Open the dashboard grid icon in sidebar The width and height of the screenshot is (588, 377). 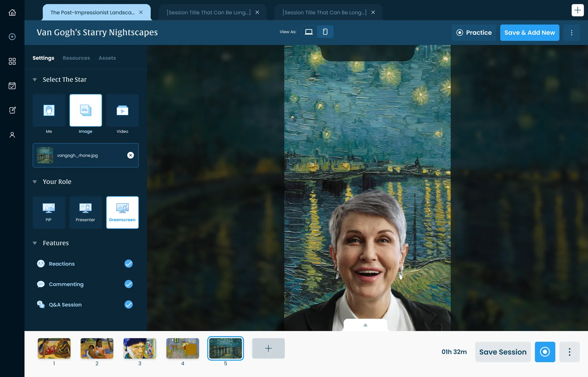[12, 61]
